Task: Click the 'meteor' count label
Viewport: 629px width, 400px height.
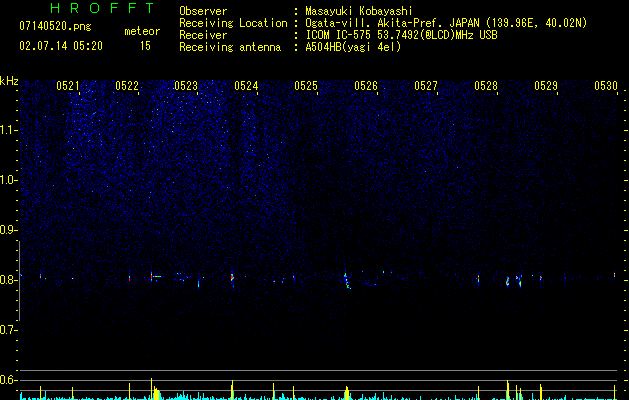Action: 142,31
